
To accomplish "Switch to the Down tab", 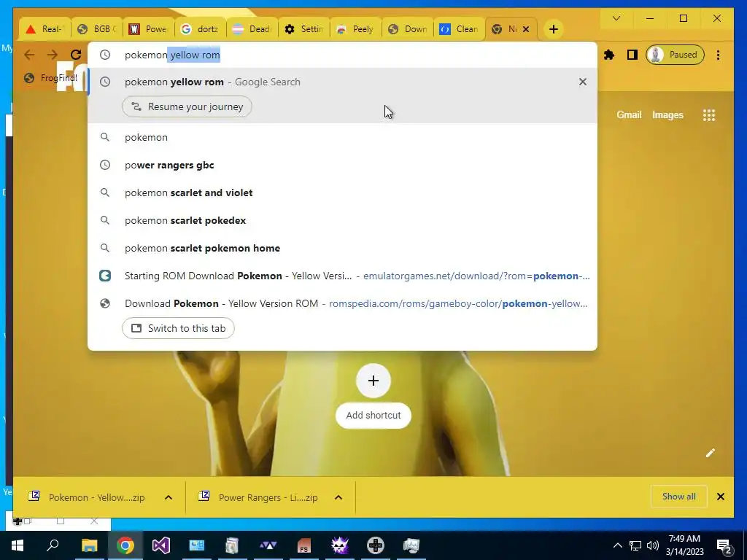I will 408,29.
